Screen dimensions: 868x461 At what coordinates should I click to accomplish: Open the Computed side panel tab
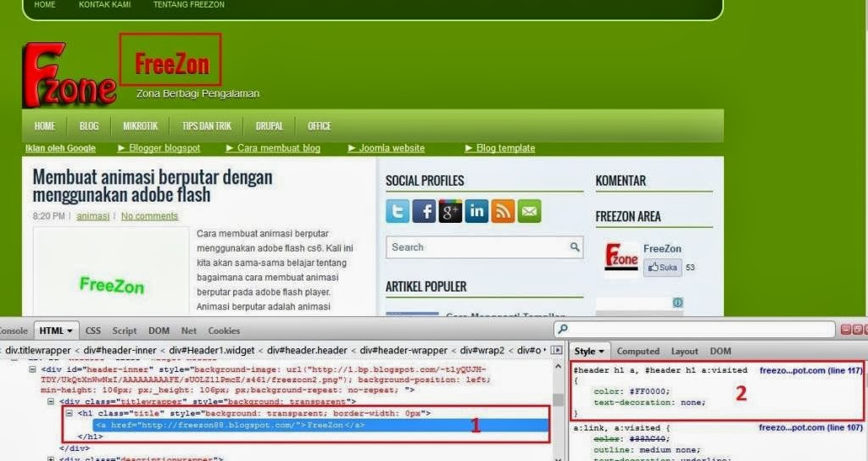[x=638, y=351]
